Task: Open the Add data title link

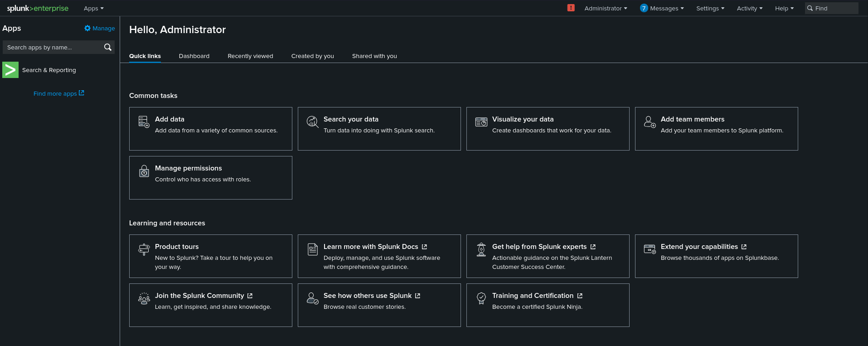Action: [x=170, y=119]
